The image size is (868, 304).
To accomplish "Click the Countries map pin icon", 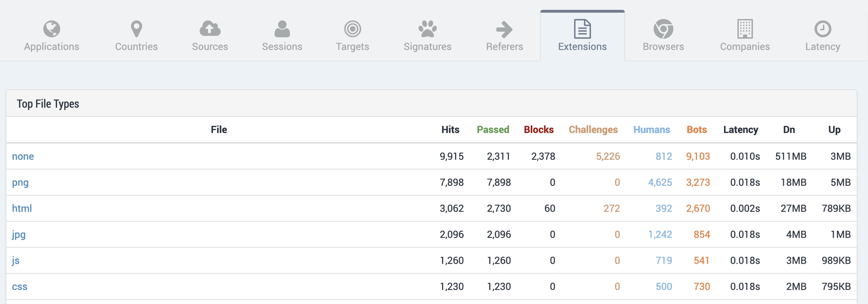I will pos(136,29).
